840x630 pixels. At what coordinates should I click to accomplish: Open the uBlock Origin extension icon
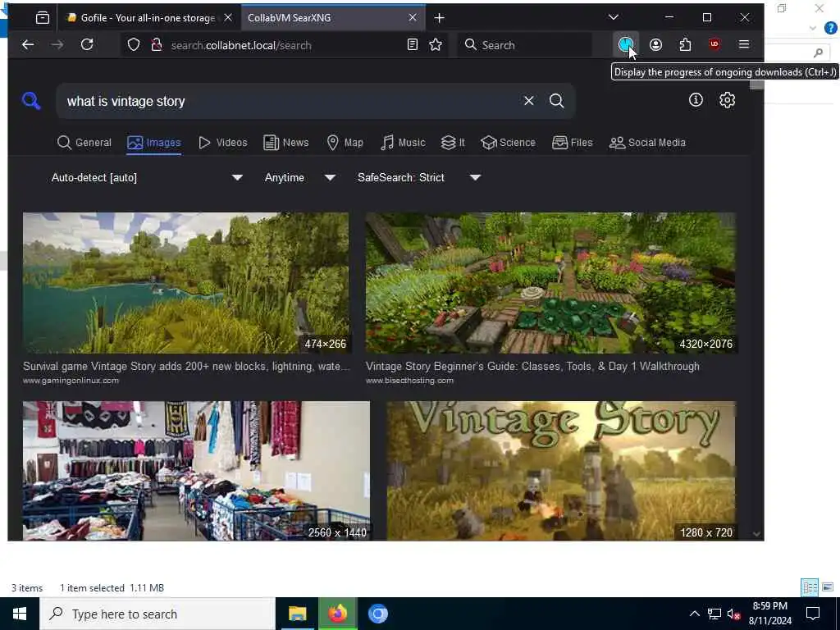coord(714,45)
